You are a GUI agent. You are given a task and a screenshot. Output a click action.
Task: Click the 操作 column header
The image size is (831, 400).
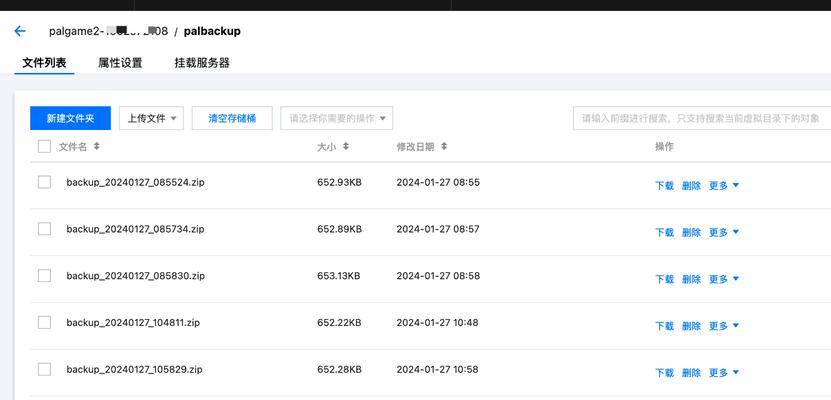(x=664, y=147)
